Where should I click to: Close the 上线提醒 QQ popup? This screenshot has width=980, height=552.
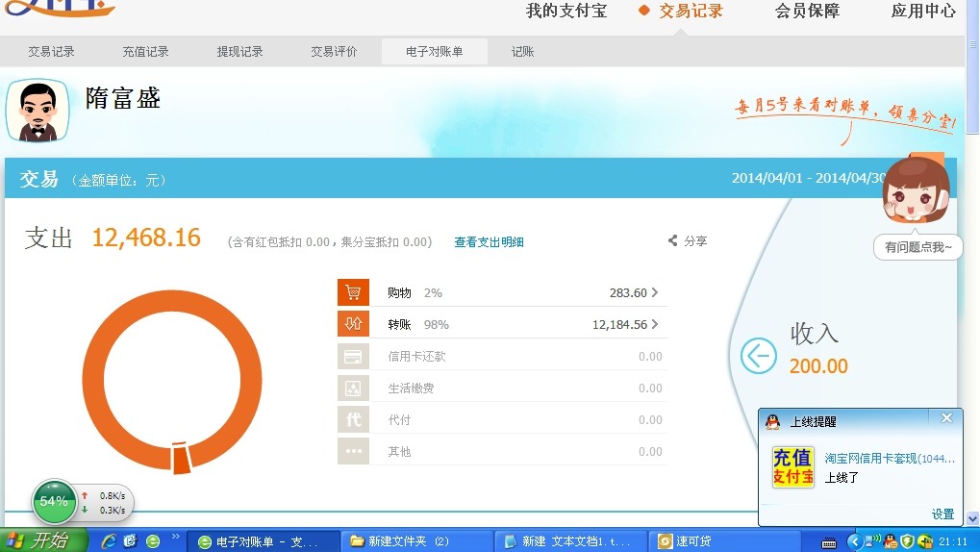(946, 418)
